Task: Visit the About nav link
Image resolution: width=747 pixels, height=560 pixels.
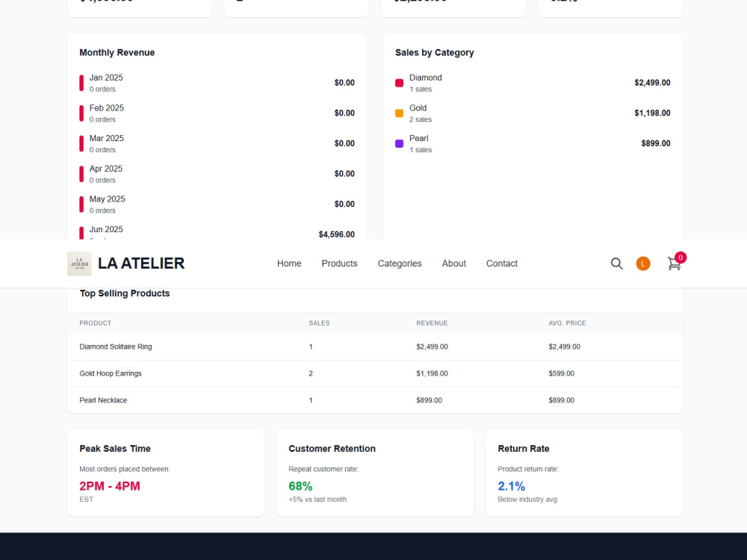Action: [454, 264]
